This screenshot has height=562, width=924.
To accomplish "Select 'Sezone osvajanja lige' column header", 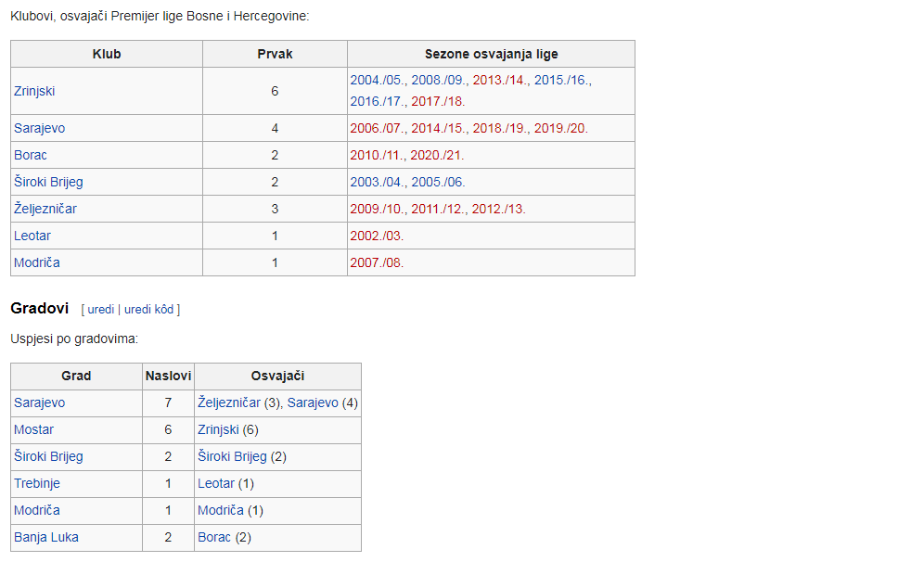I will (491, 54).
